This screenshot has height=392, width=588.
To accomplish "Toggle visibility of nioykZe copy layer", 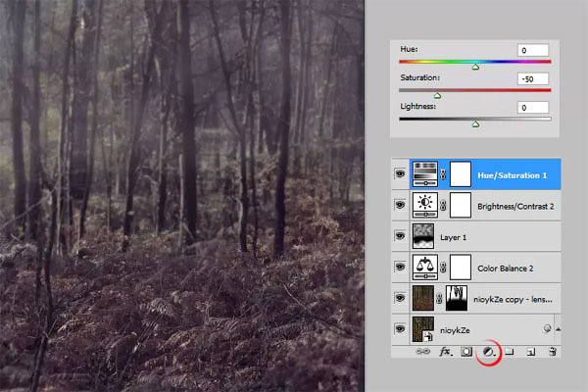I will coord(400,298).
